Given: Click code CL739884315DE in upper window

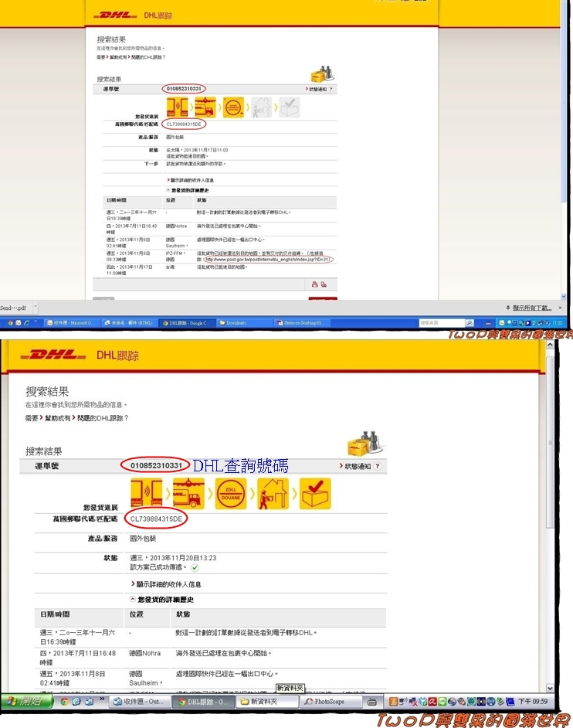Looking at the screenshot, I should point(184,124).
